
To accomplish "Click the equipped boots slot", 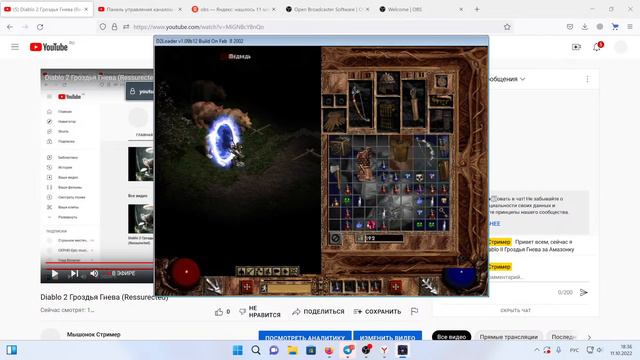I will tap(442, 120).
